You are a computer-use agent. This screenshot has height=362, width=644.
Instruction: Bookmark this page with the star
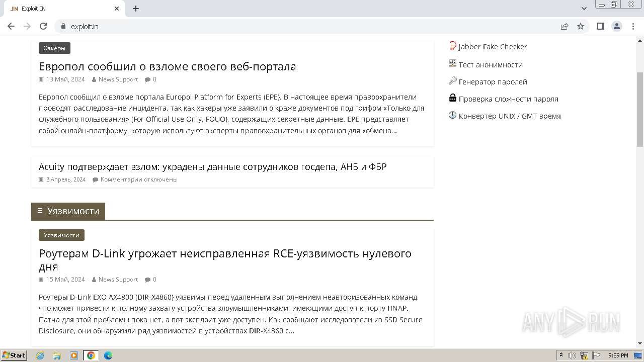tap(581, 26)
